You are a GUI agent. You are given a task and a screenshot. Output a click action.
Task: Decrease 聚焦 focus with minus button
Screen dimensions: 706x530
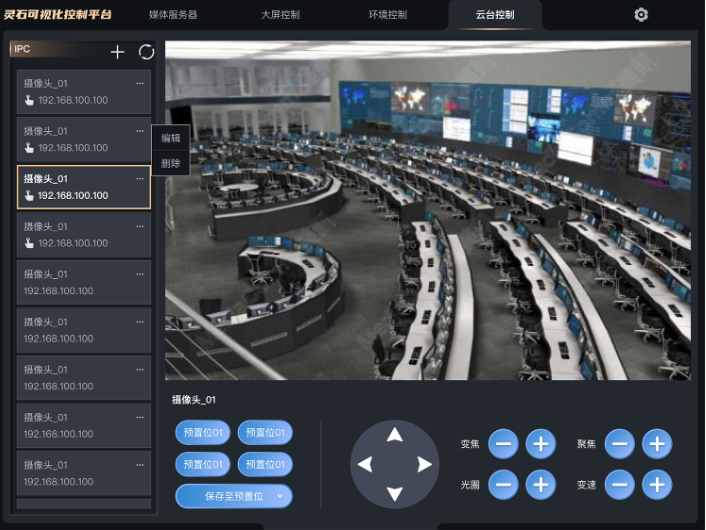coord(620,444)
